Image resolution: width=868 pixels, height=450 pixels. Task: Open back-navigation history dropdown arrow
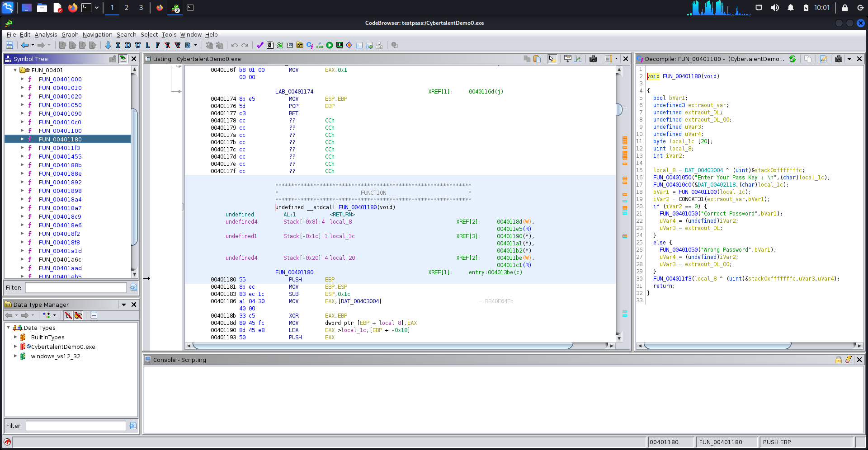tap(33, 45)
